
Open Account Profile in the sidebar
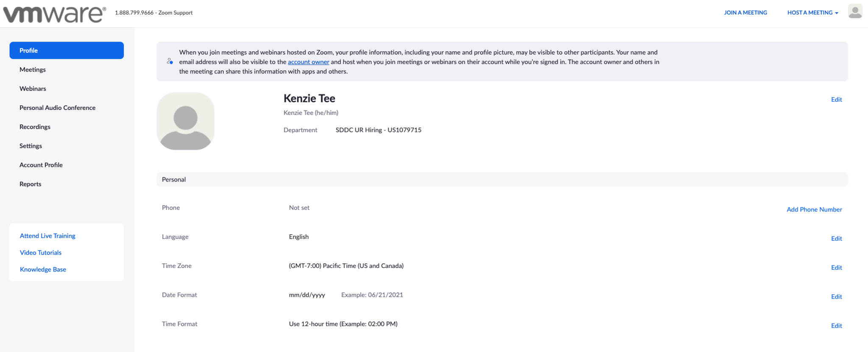pos(41,165)
